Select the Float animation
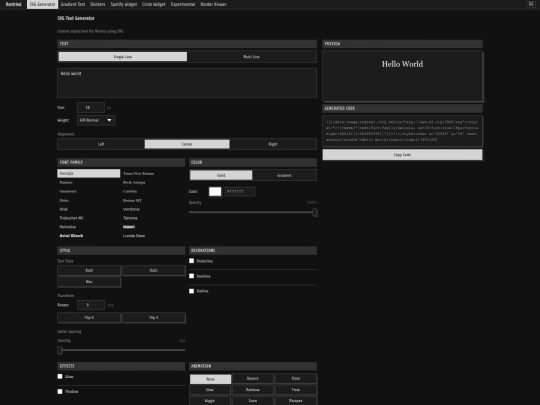 (296, 390)
